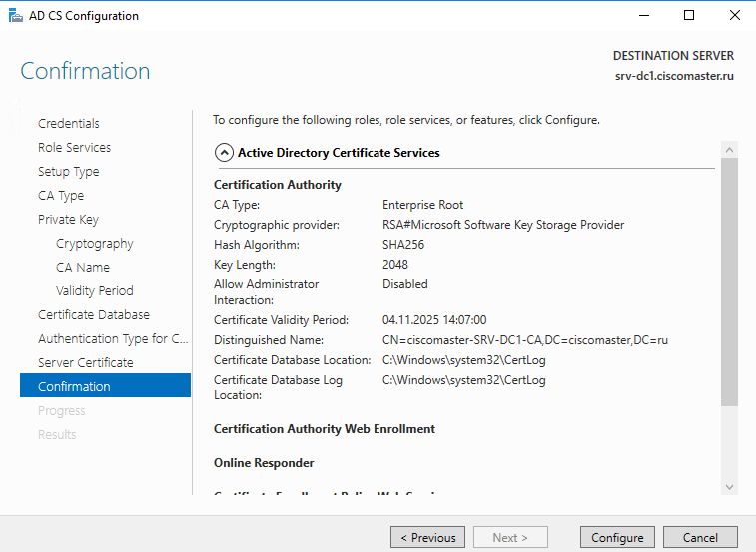This screenshot has width=756, height=552.
Task: Select the Validity Period sub-step
Action: pyautogui.click(x=95, y=291)
